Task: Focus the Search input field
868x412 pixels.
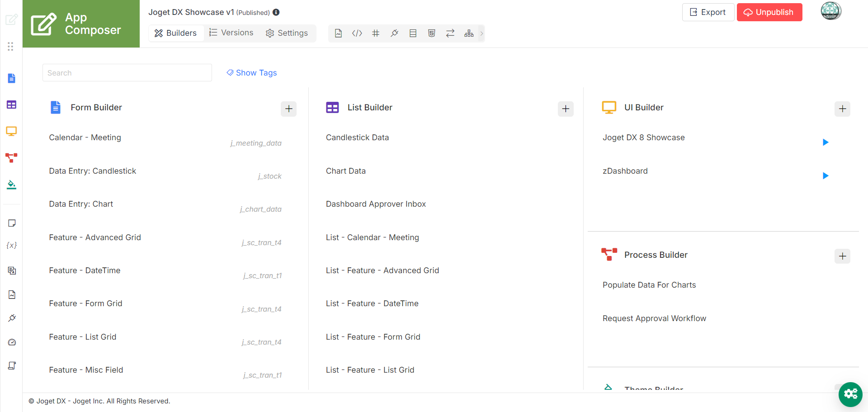Action: (127, 73)
